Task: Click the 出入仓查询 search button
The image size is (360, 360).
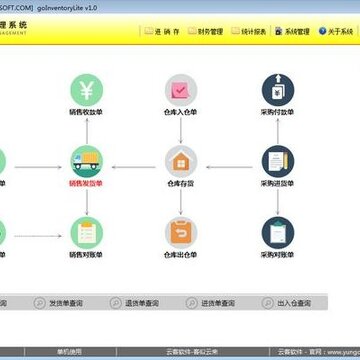Action: (x=287, y=303)
